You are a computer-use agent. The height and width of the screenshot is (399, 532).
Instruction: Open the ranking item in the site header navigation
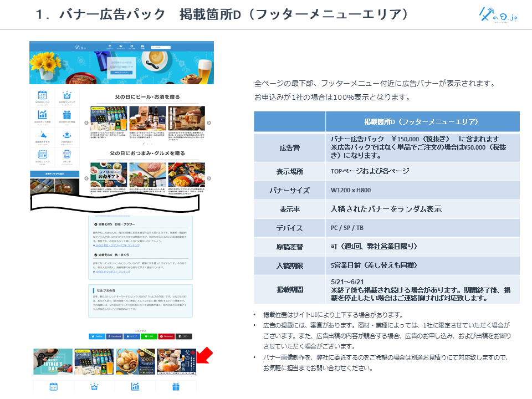(x=121, y=47)
